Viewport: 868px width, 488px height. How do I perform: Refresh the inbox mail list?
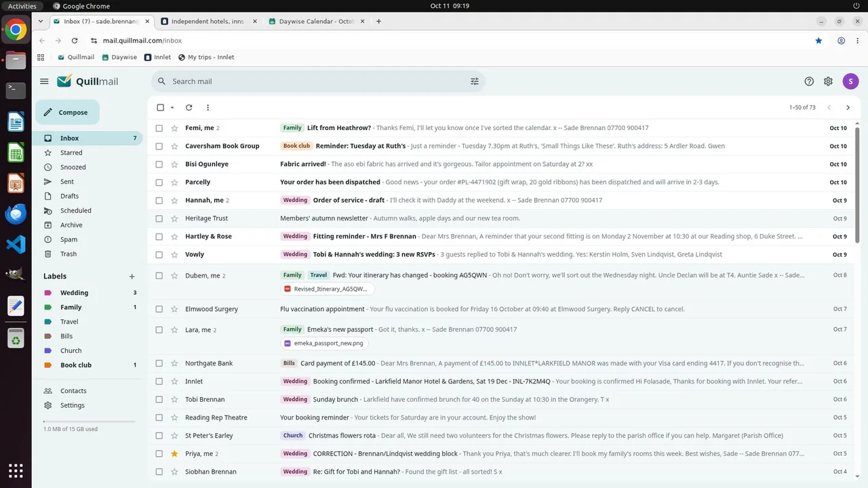[189, 107]
